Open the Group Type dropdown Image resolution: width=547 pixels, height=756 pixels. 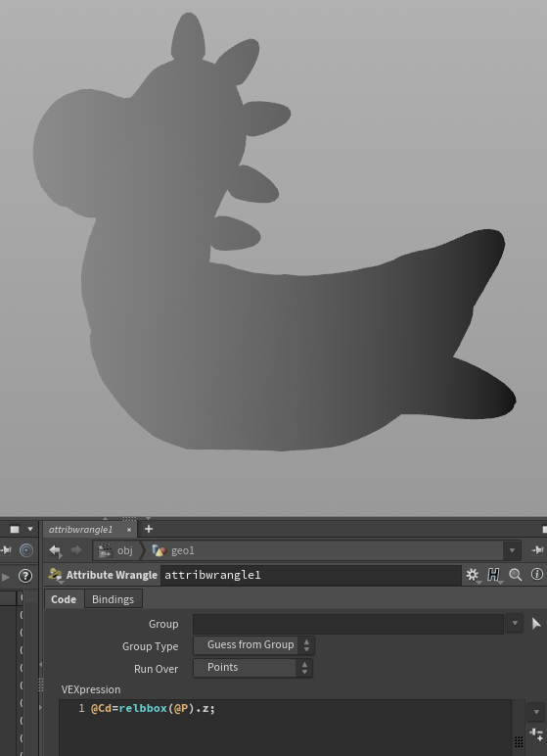pos(254,645)
